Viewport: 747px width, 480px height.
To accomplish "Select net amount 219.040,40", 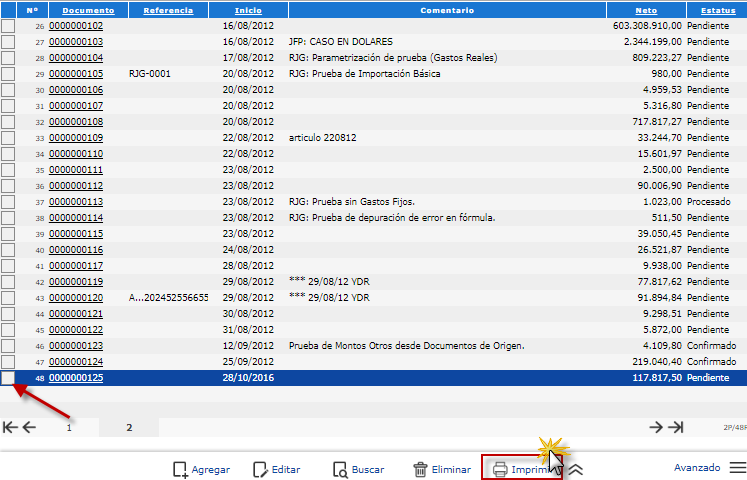I will (657, 361).
